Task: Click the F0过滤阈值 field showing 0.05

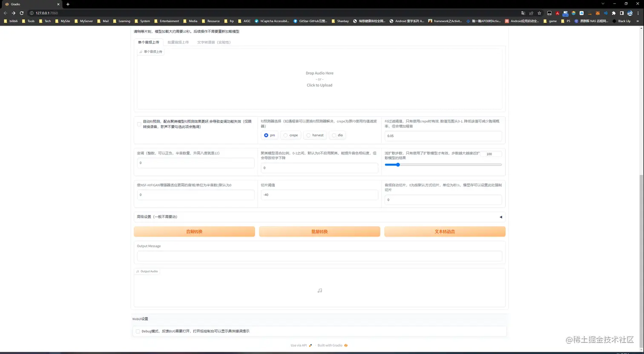Action: 443,136
